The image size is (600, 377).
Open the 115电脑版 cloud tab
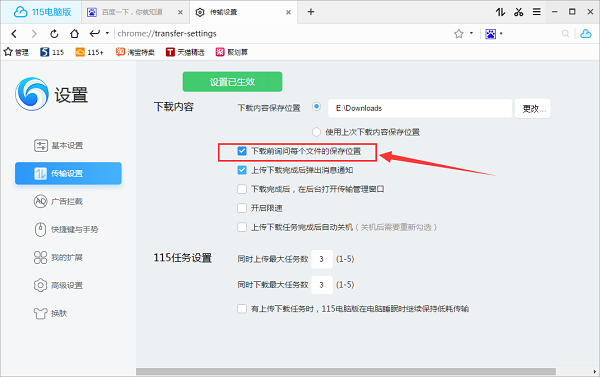click(41, 12)
